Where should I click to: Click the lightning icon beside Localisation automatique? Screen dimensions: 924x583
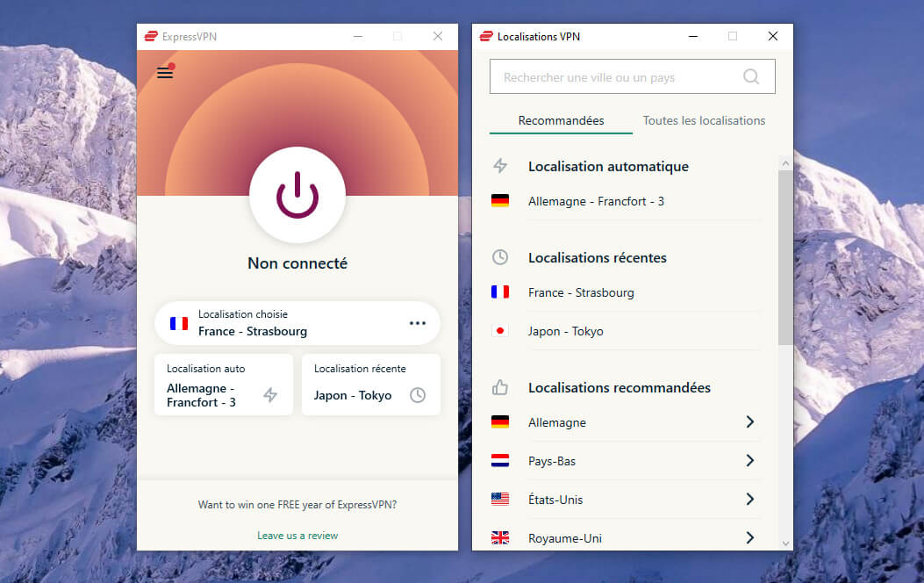click(499, 166)
